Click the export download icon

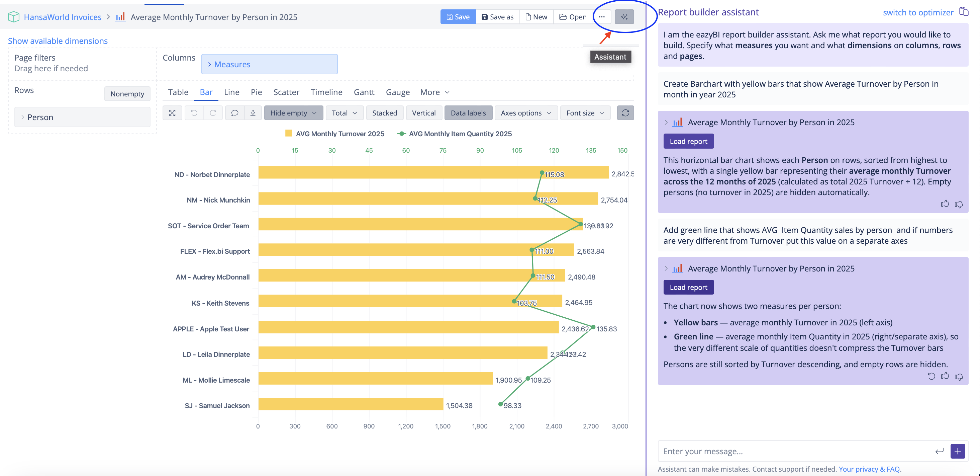coord(253,113)
